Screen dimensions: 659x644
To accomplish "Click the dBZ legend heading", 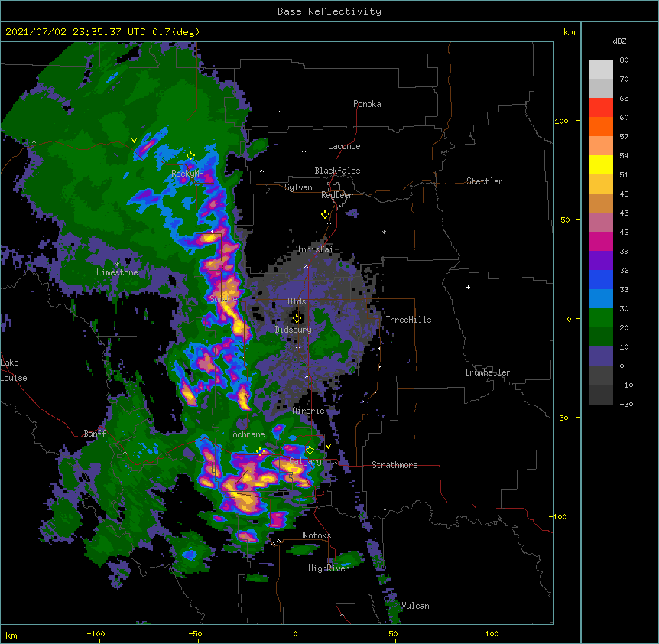I will pyautogui.click(x=619, y=41).
